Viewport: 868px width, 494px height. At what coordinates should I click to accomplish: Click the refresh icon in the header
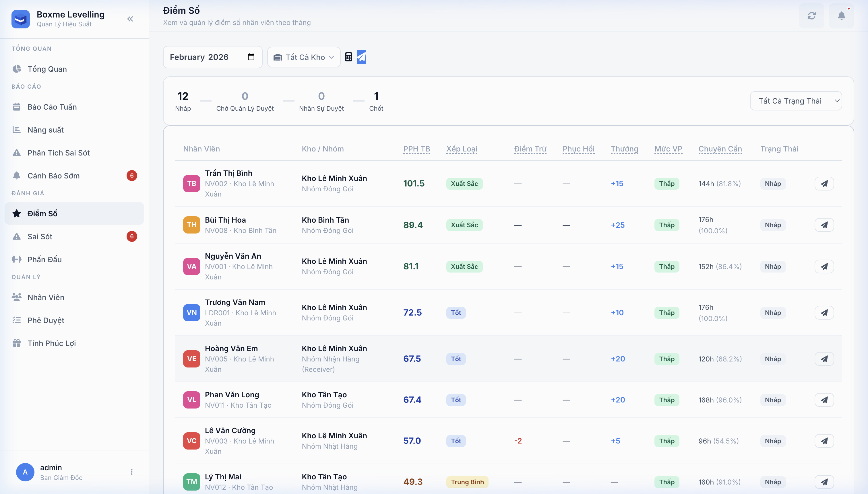(x=811, y=16)
